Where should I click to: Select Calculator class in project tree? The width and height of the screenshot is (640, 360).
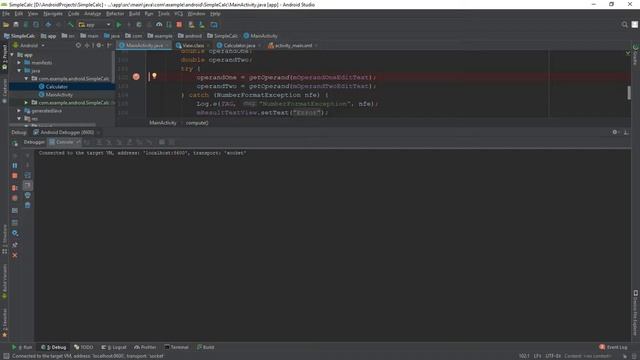click(57, 87)
